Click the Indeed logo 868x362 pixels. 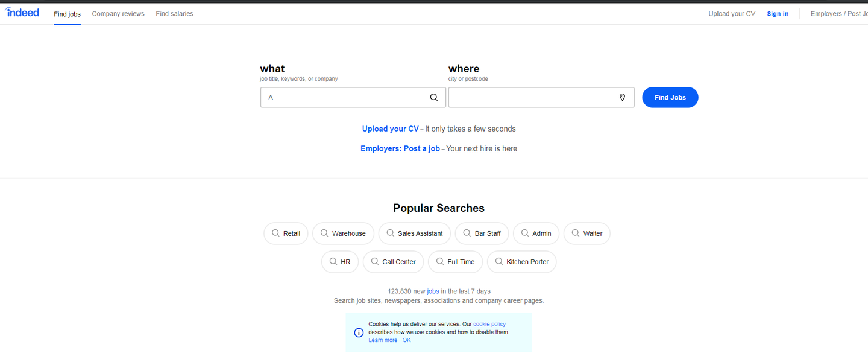click(x=22, y=13)
